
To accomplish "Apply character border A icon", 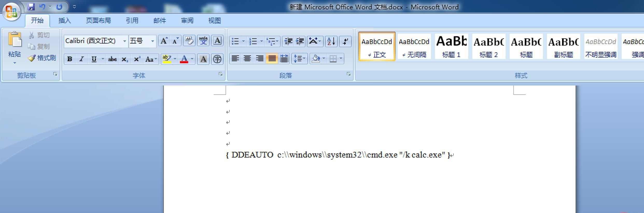I will pyautogui.click(x=217, y=41).
